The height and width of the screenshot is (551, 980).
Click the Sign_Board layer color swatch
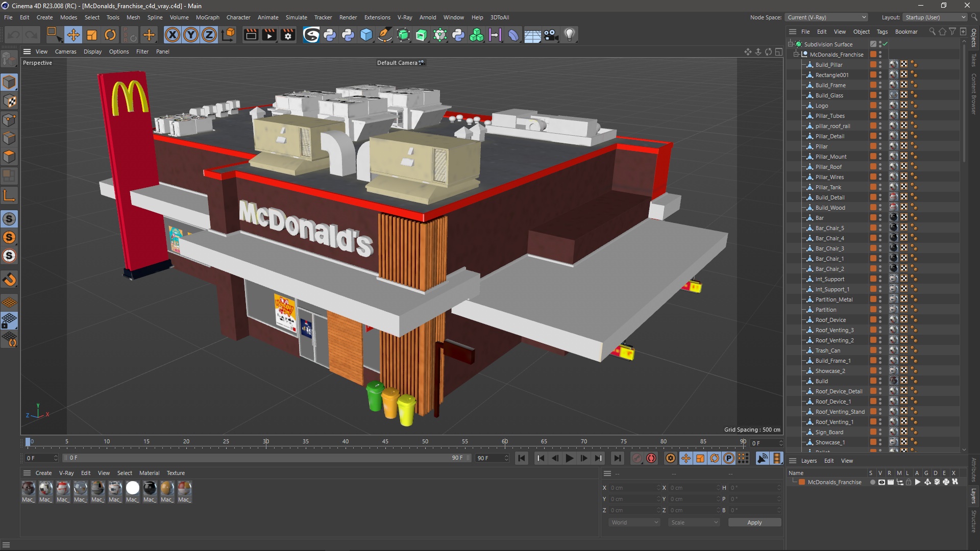point(873,432)
